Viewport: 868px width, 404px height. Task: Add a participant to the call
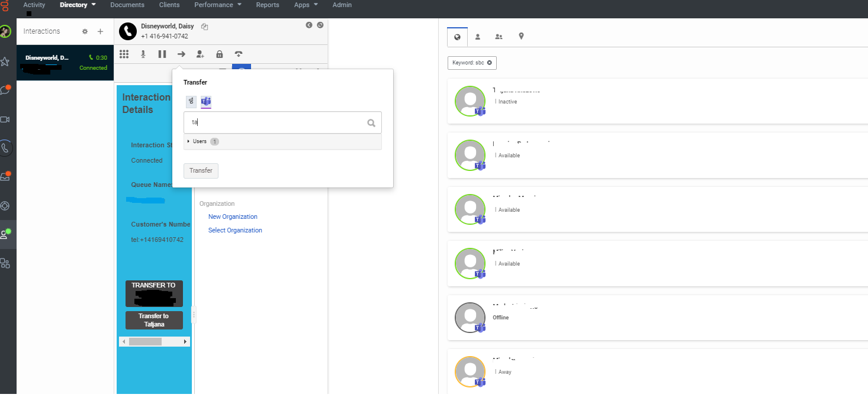[x=200, y=54]
